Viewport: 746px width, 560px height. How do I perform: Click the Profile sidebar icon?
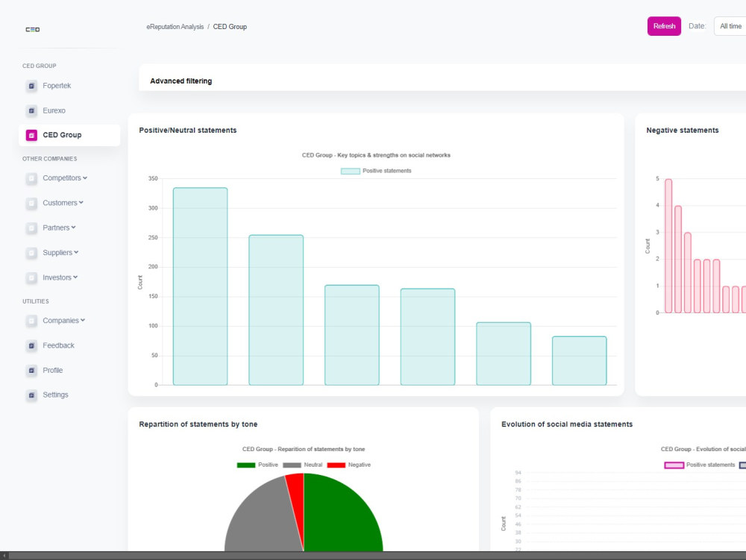tap(31, 371)
